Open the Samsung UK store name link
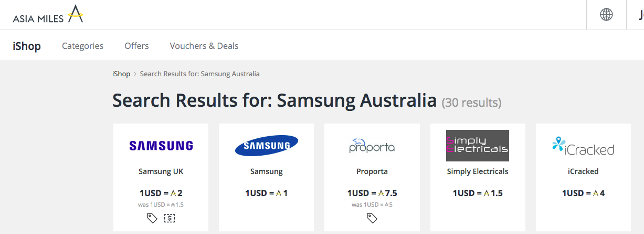 tap(161, 171)
